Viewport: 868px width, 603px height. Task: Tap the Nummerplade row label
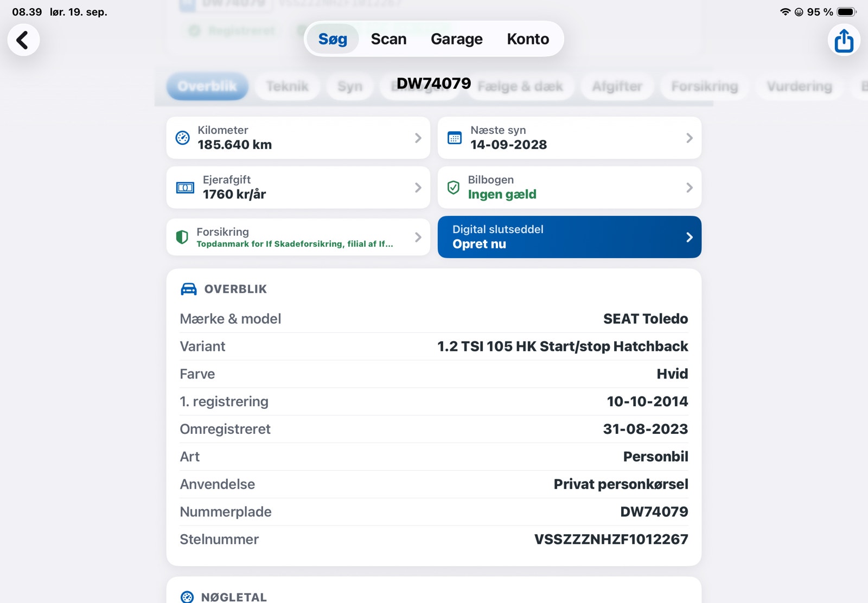tap(226, 512)
